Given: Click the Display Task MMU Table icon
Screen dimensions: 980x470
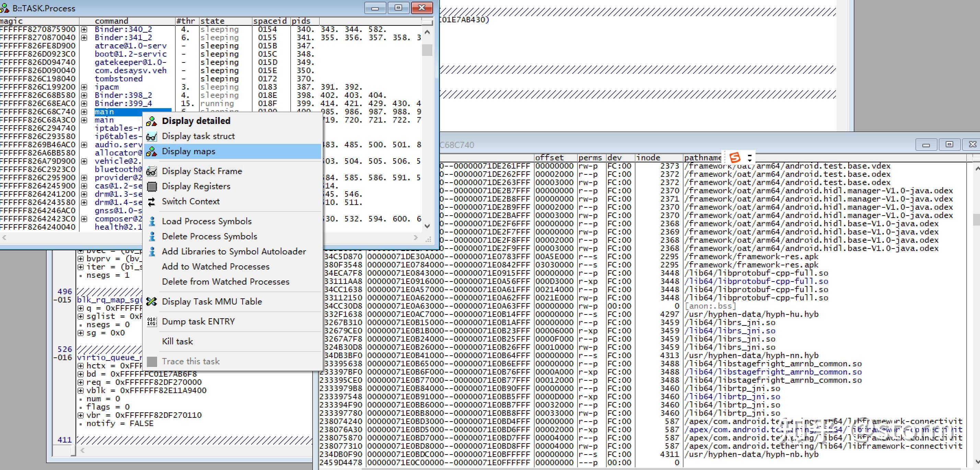Looking at the screenshot, I should (151, 302).
